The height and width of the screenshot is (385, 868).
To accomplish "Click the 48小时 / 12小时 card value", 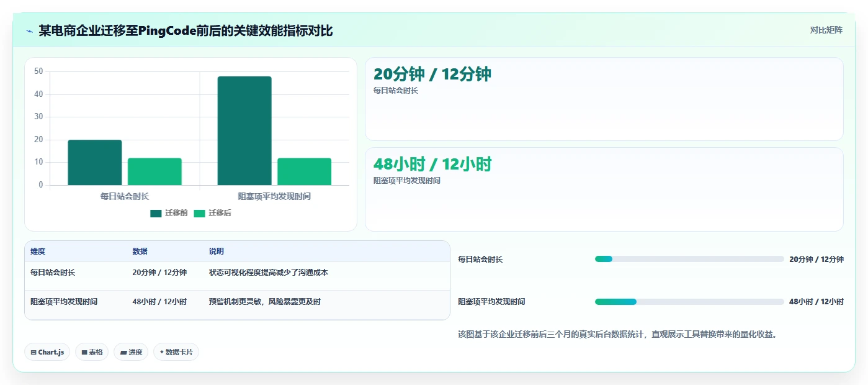I will (432, 164).
